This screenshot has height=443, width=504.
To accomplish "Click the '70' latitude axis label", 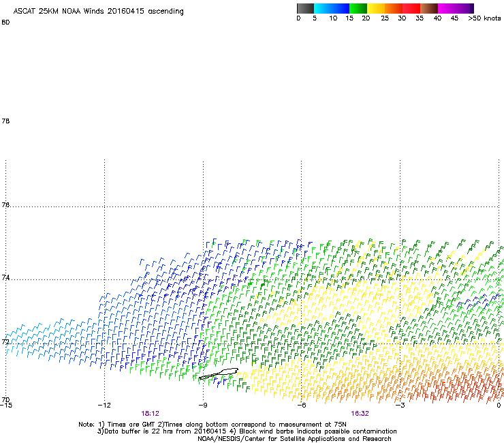I will coord(5,399).
